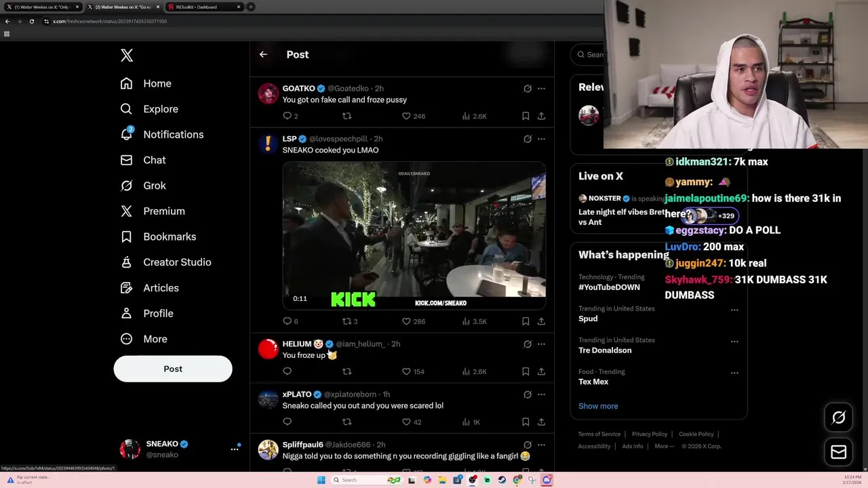Share GOATKO's post

pos(541,116)
